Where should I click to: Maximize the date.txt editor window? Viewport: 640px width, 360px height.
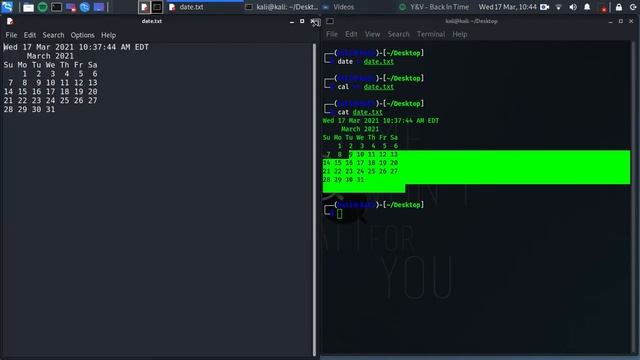(302, 21)
